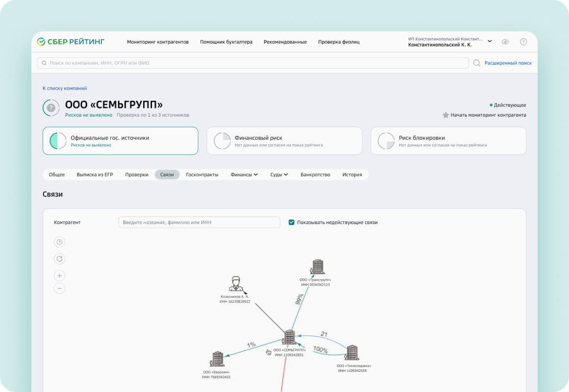
Task: Select Официальные гос. источники card
Action: point(121,141)
